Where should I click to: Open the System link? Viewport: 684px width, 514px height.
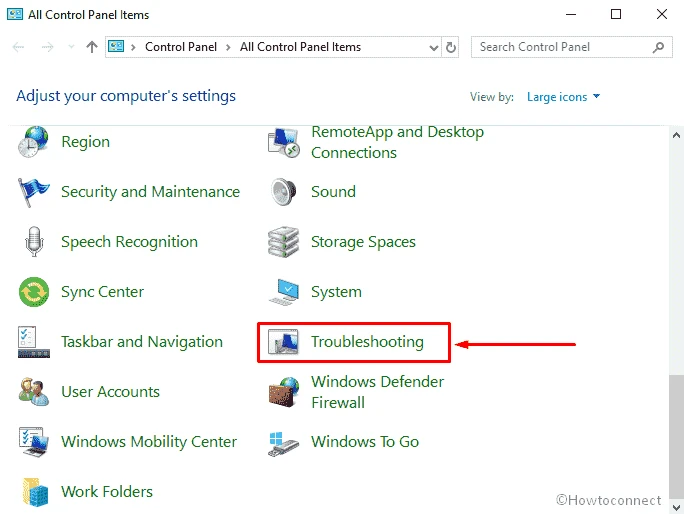(336, 292)
